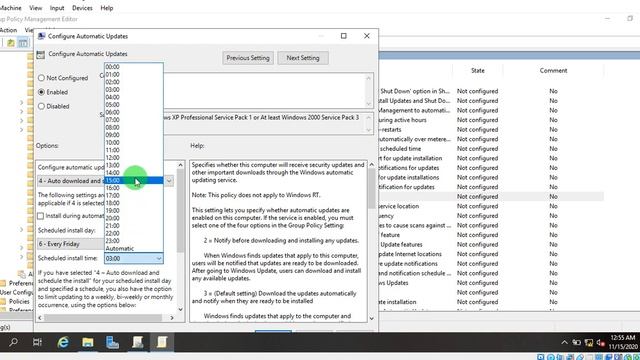Sort by the Comment column header
This screenshot has height=360, width=640.
[x=553, y=71]
